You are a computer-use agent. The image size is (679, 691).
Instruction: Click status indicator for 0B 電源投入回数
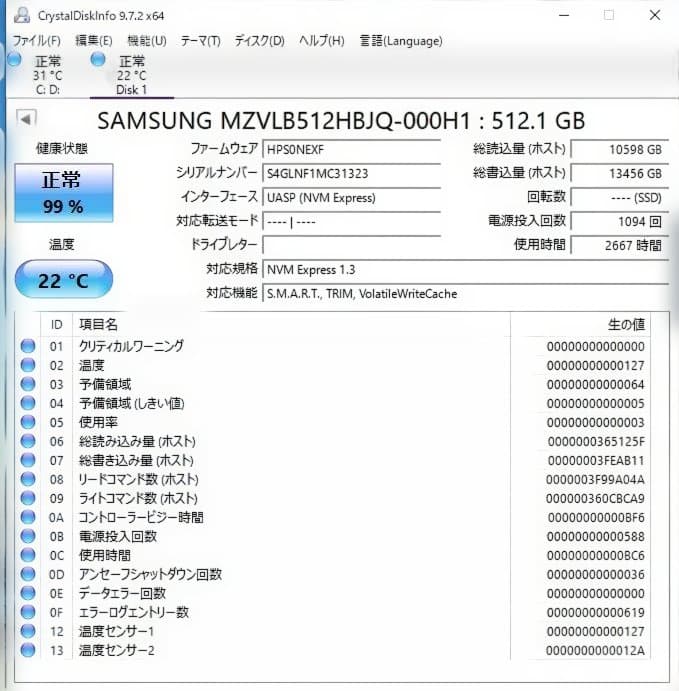coord(28,536)
